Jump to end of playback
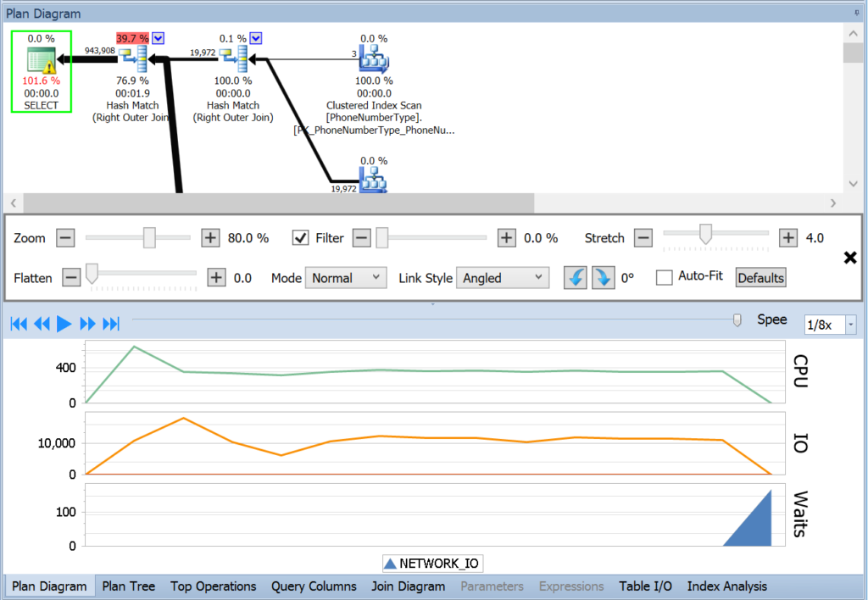The height and width of the screenshot is (600, 868). (x=111, y=324)
